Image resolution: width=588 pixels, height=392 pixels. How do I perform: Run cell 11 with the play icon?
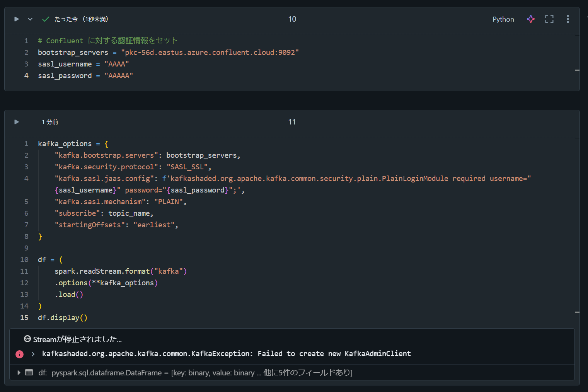[17, 122]
